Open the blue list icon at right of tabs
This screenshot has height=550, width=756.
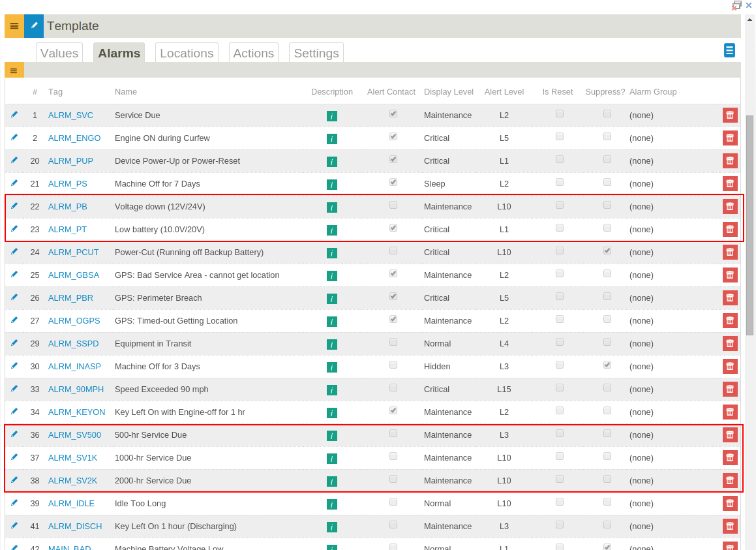click(729, 50)
